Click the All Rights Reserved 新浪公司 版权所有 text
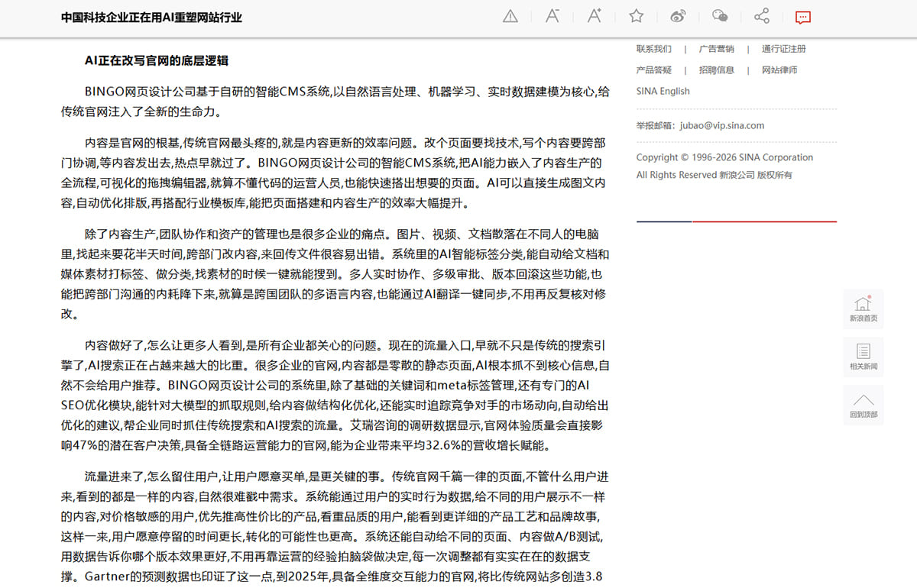This screenshot has width=917, height=588. point(714,175)
